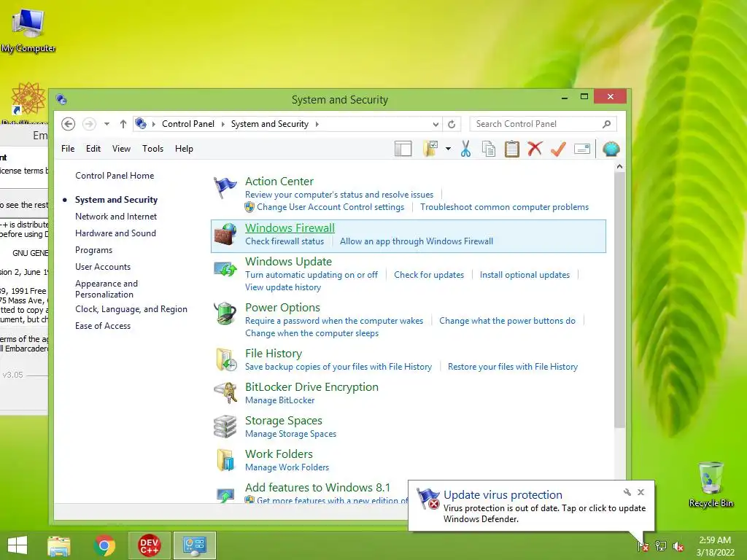Click the Power Options battery icon
Viewport: 747px width, 560px height.
(225, 314)
